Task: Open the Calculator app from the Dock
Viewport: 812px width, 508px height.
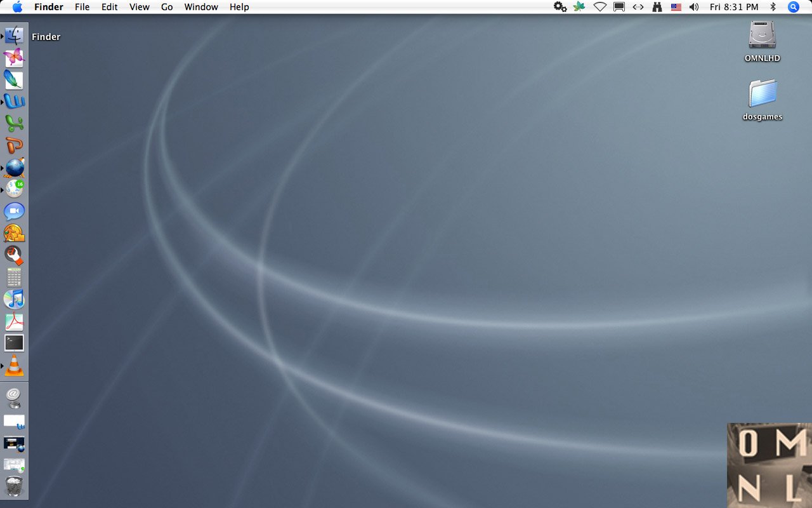Action: pyautogui.click(x=14, y=277)
